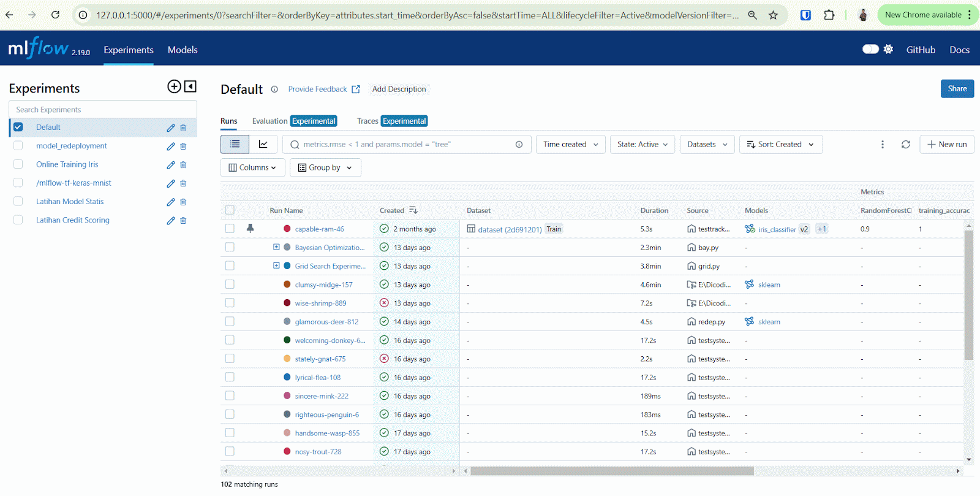Image resolution: width=980 pixels, height=496 pixels.
Task: Switch to the Traces tab
Action: pos(367,121)
